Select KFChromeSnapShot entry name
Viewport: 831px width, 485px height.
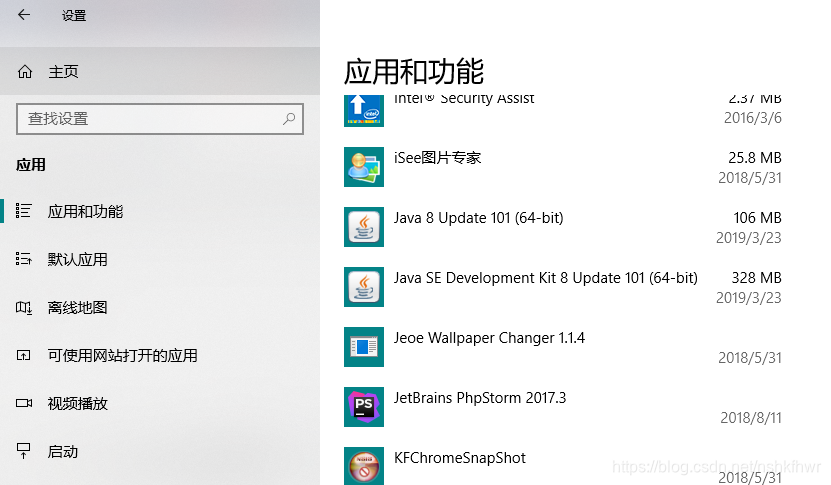click(x=459, y=458)
